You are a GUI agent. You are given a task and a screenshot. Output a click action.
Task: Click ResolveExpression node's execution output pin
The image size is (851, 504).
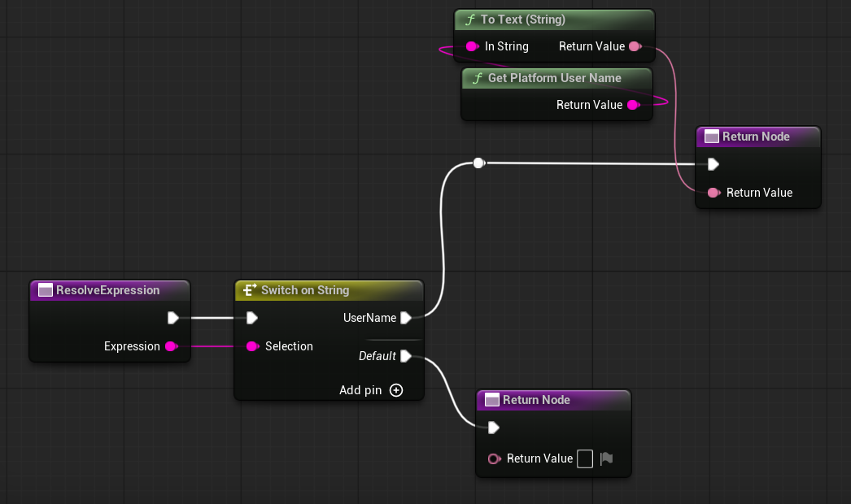click(x=173, y=318)
